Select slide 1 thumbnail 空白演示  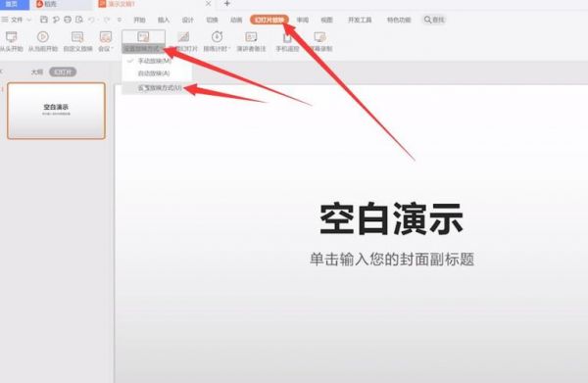click(56, 111)
